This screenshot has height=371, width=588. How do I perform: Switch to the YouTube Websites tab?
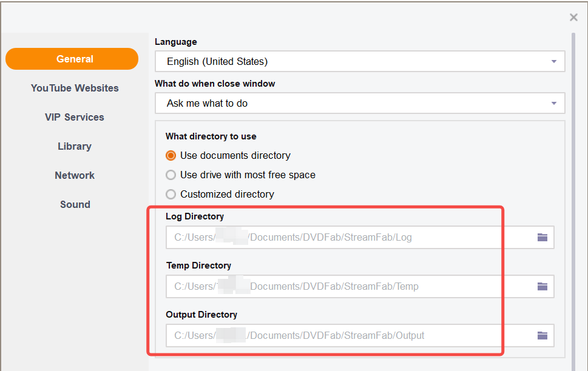coord(75,88)
